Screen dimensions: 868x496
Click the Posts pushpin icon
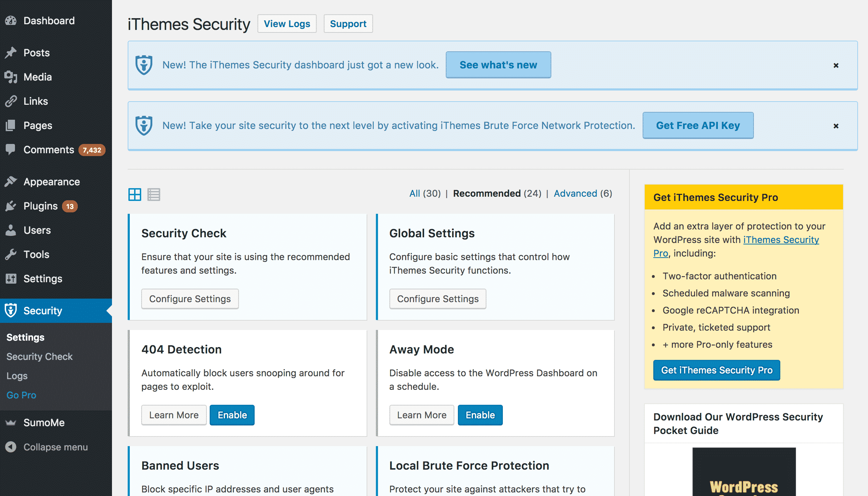click(x=11, y=53)
